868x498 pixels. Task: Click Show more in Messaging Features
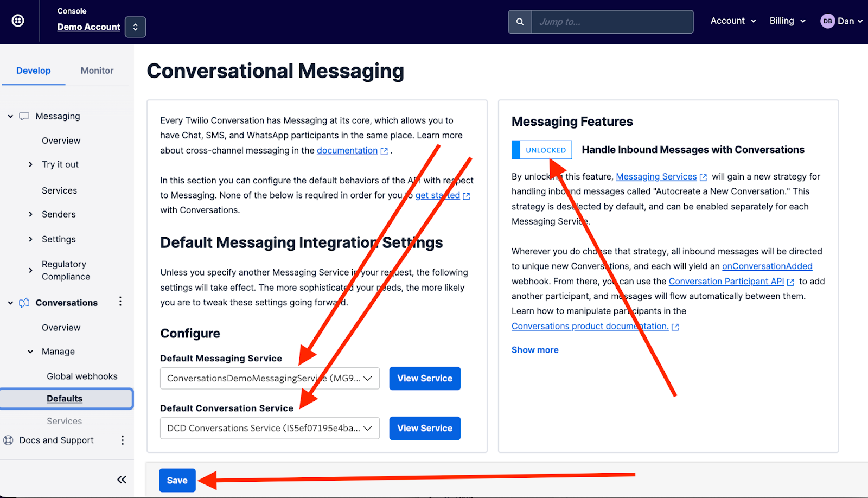pos(535,350)
